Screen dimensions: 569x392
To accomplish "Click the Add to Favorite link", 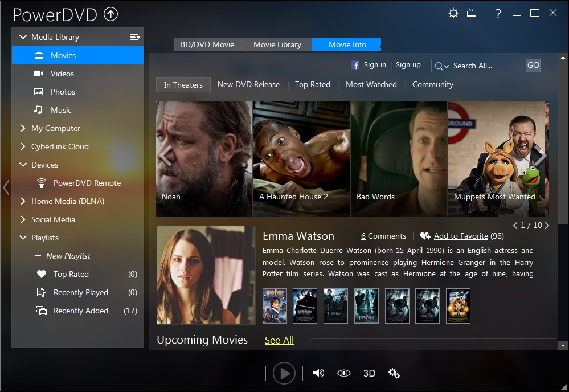I will [460, 236].
